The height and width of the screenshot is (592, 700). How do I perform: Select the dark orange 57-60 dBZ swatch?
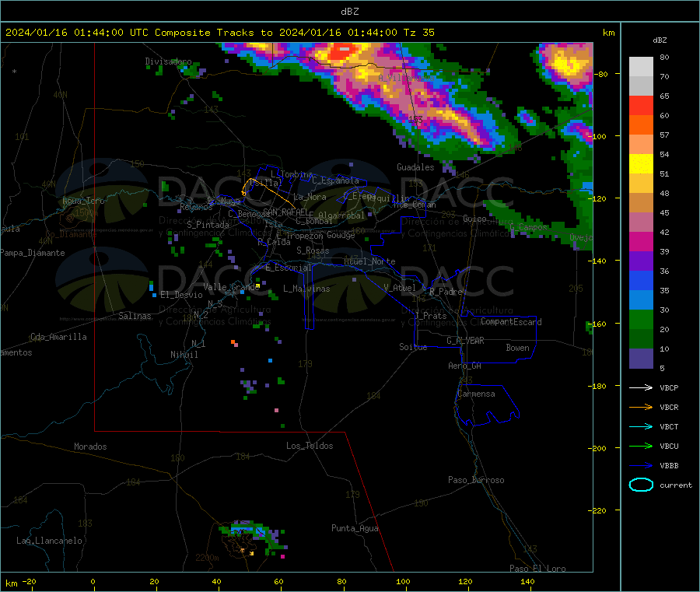(641, 125)
